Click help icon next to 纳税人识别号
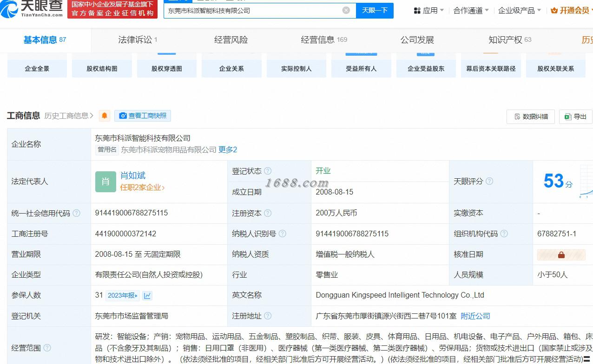Screen dimensions: 593x364 tap(282, 234)
